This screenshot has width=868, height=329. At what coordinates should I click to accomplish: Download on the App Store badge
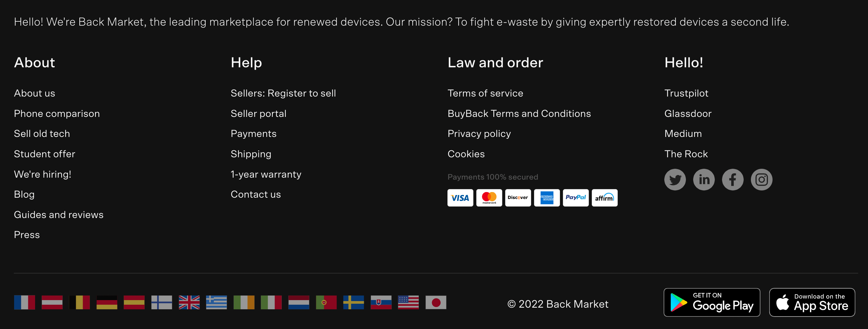tap(812, 302)
